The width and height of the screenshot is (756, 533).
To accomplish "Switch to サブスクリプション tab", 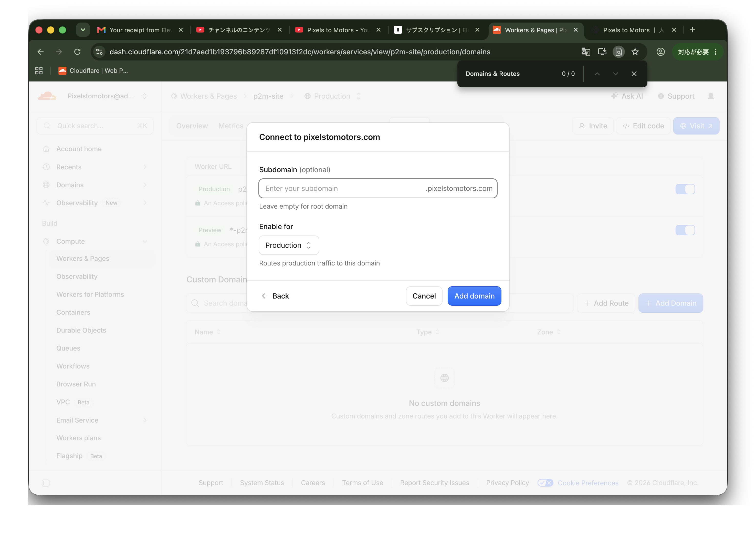I will click(x=436, y=30).
